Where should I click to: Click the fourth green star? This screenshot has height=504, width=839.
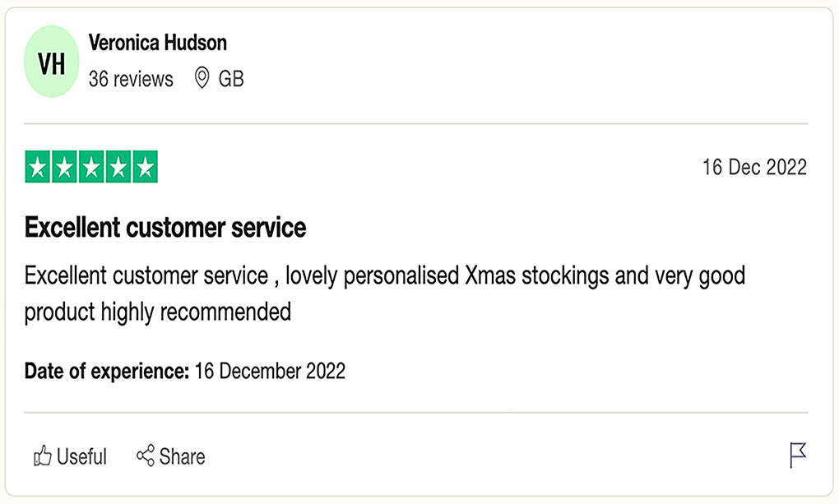(118, 167)
